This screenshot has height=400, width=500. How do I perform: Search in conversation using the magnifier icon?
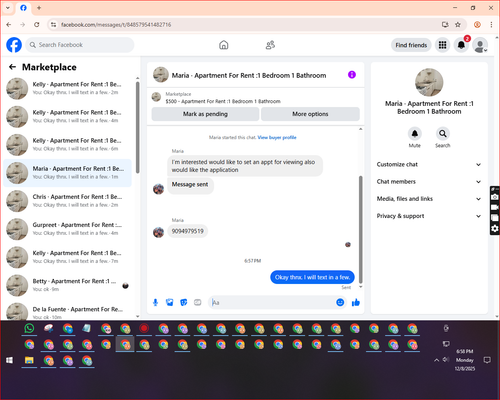[443, 134]
